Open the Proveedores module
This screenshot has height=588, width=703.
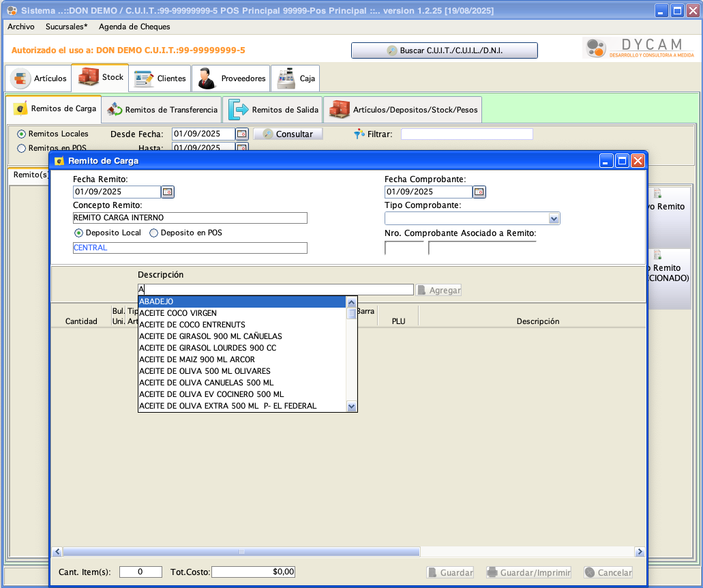232,78
